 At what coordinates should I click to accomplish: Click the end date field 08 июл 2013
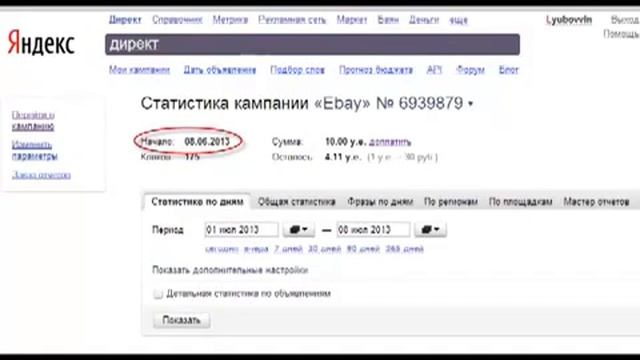373,230
